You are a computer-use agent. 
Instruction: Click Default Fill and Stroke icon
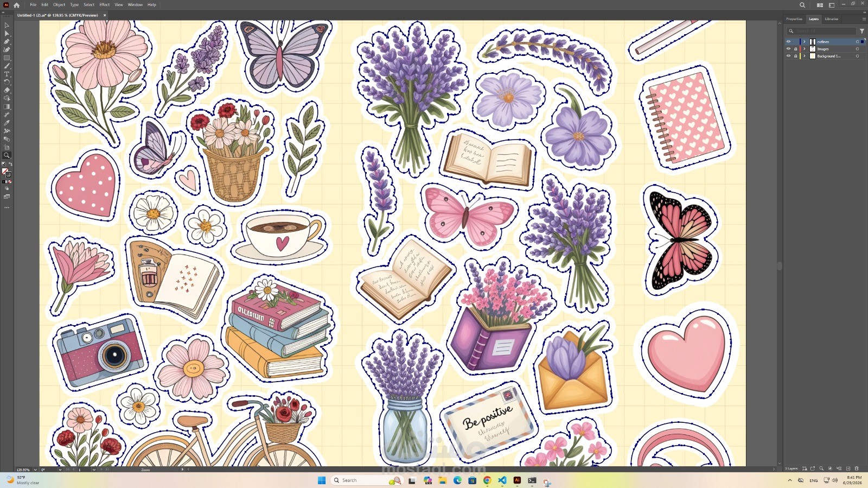(4, 164)
